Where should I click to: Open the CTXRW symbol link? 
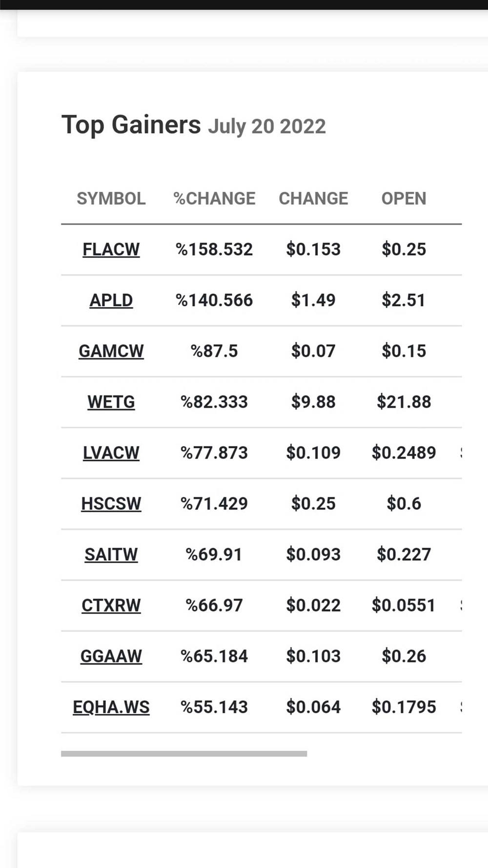click(x=111, y=605)
